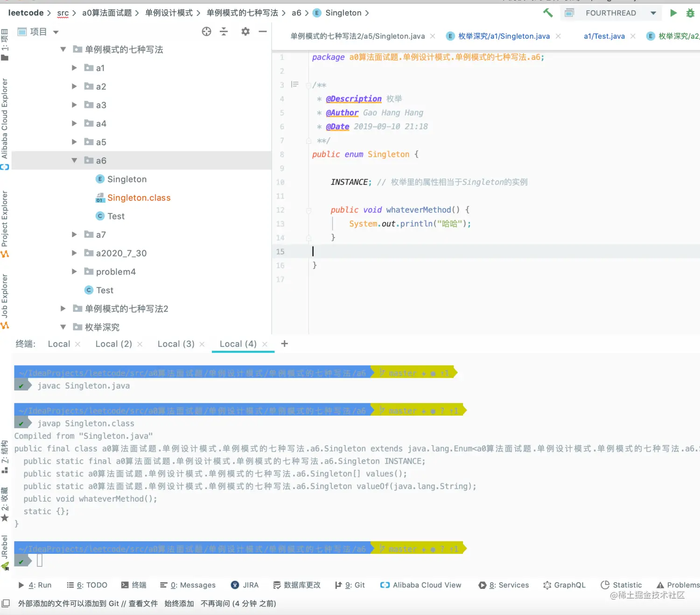Open the GraphQL tool window

pyautogui.click(x=564, y=585)
